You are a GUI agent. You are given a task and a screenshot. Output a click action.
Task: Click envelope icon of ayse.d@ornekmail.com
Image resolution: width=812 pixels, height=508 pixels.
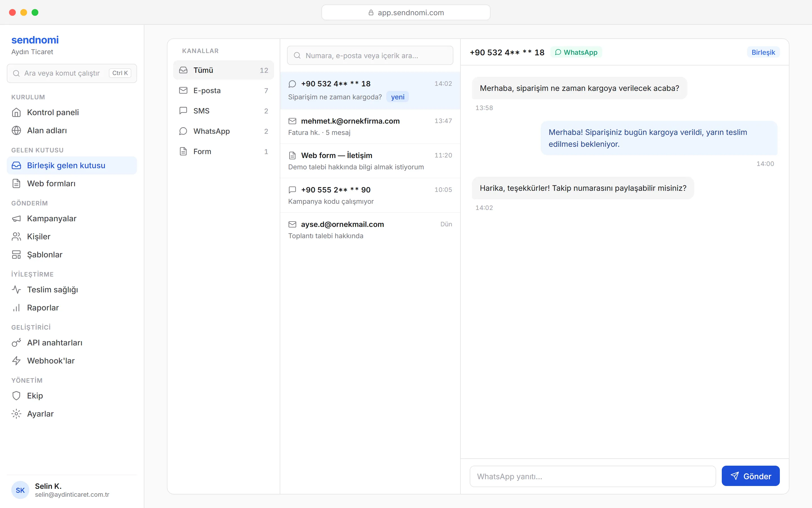[x=292, y=224]
